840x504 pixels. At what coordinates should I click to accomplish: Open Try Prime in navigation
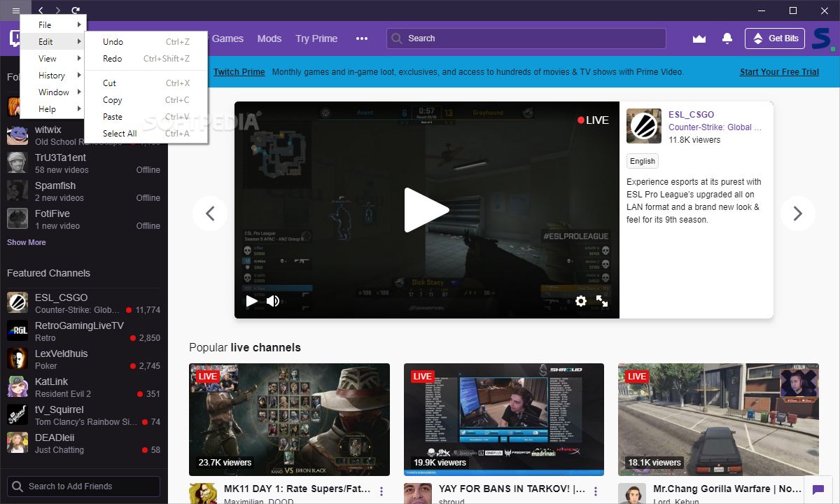tap(316, 38)
